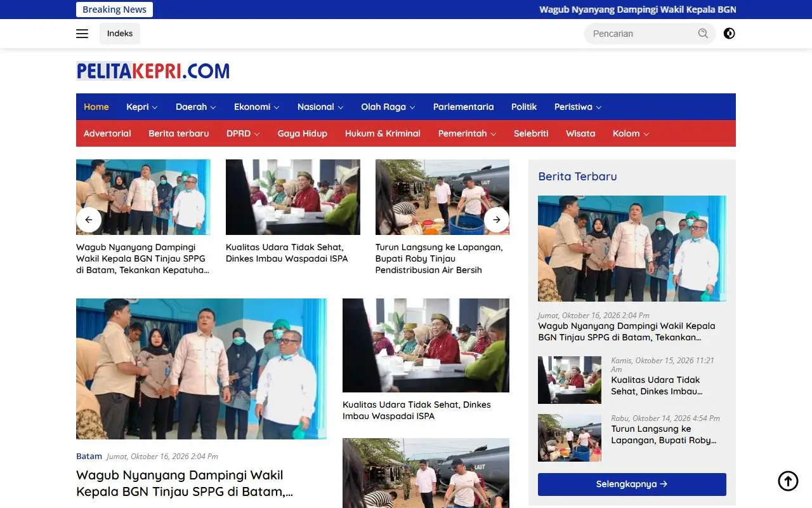The width and height of the screenshot is (812, 508).
Task: Click carousel water distribution image
Action: pyautogui.click(x=442, y=197)
